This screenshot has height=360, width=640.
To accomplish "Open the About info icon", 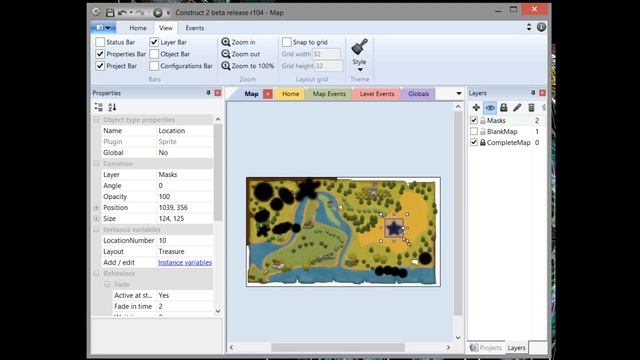I will pyautogui.click(x=541, y=27).
